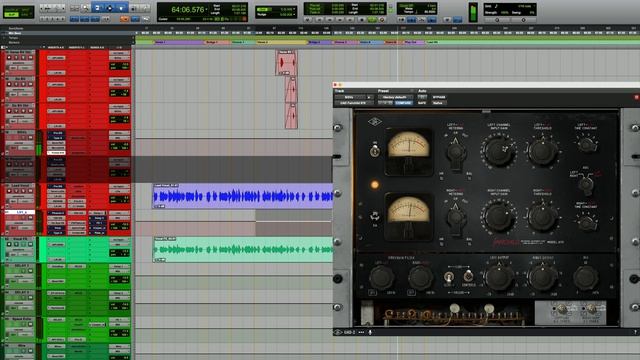Click the Left Threshold knob

tap(542, 151)
